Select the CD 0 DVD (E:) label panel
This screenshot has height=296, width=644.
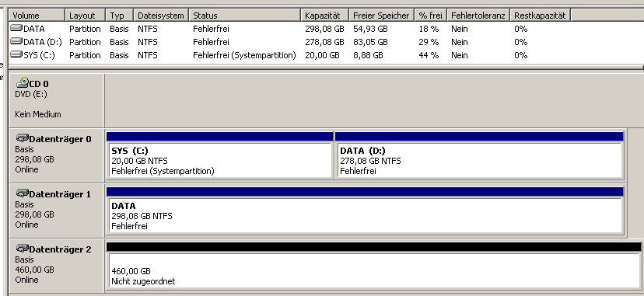tap(56, 100)
